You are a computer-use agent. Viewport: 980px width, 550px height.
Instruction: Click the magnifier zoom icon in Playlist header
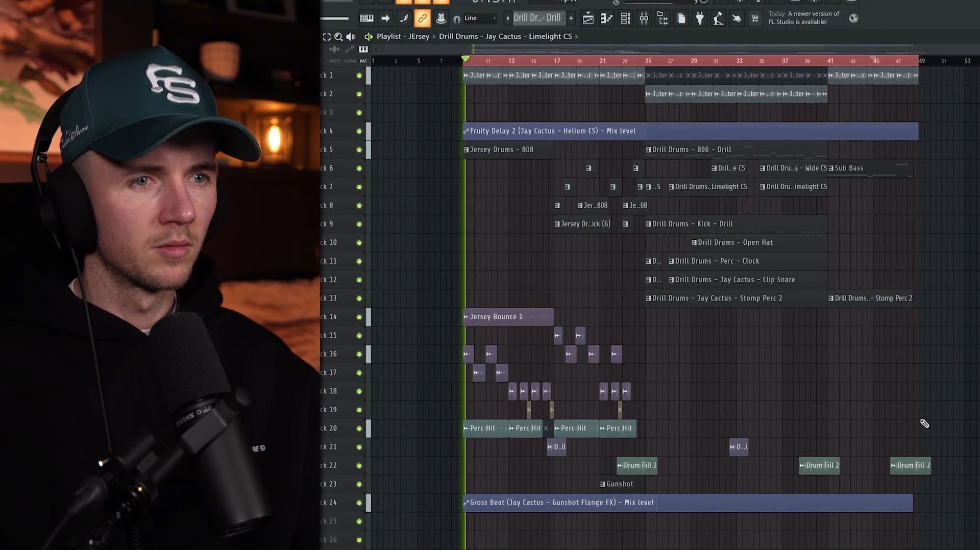(338, 37)
